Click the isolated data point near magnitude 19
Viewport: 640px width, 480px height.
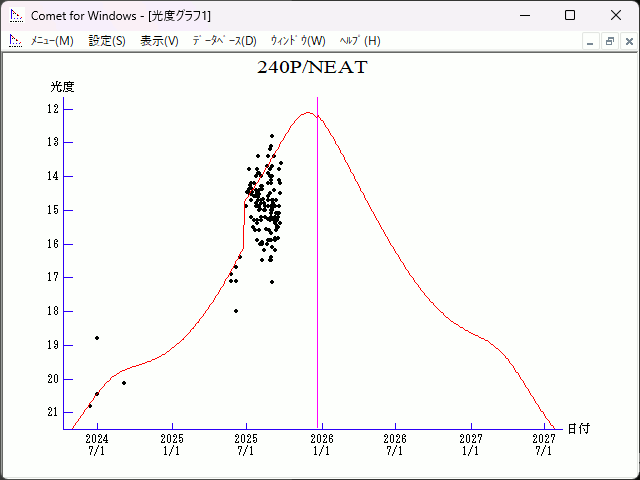click(97, 338)
